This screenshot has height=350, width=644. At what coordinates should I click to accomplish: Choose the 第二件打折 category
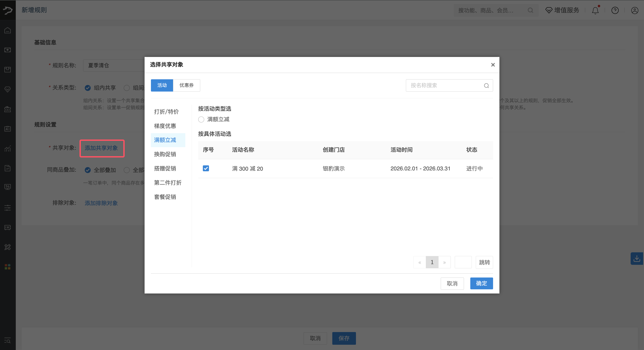(x=168, y=183)
